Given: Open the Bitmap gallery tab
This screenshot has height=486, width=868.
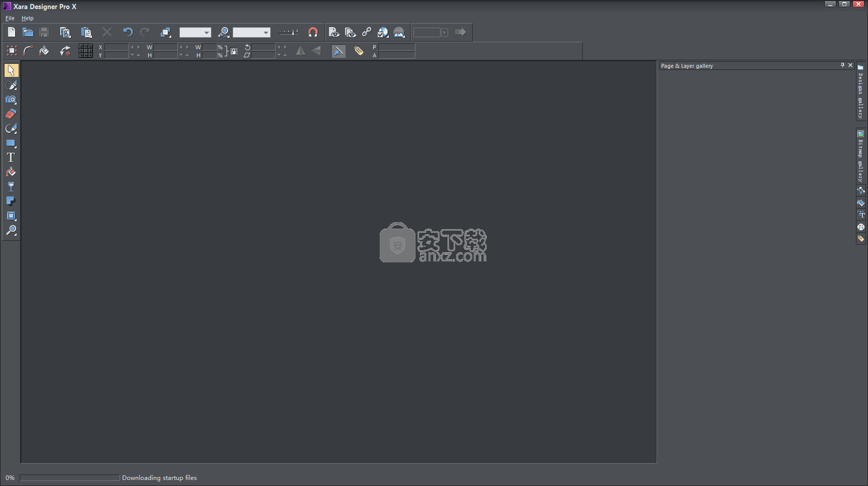Looking at the screenshot, I should point(860,156).
